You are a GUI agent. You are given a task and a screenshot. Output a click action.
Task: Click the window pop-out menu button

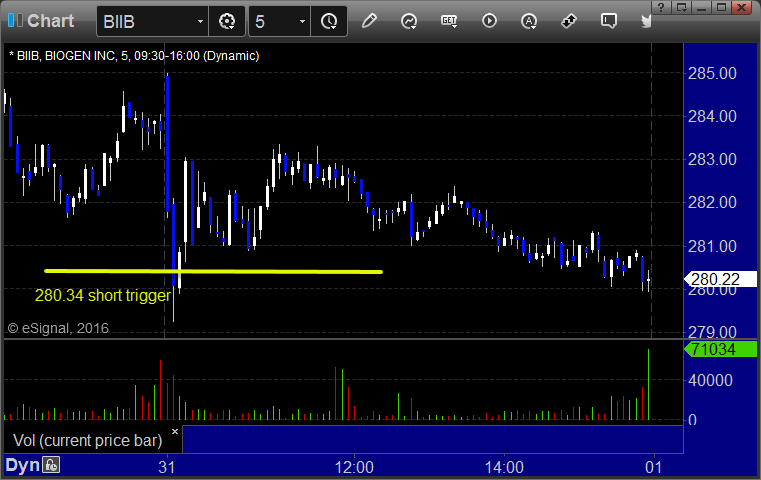pos(681,7)
